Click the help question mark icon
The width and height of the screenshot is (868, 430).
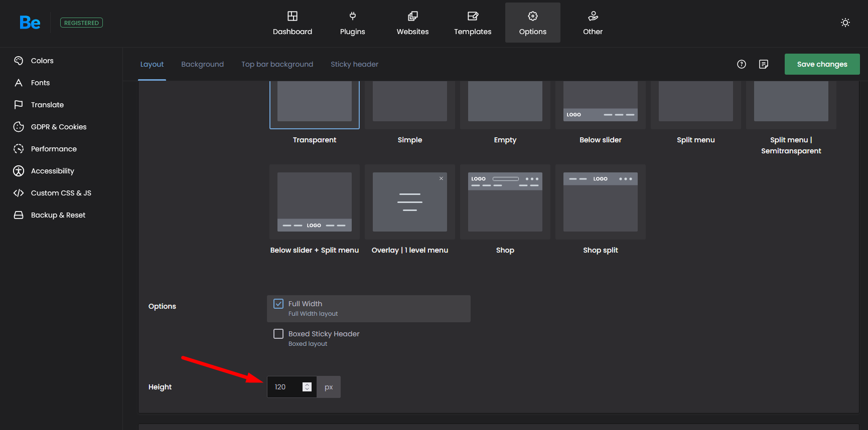[x=742, y=64]
